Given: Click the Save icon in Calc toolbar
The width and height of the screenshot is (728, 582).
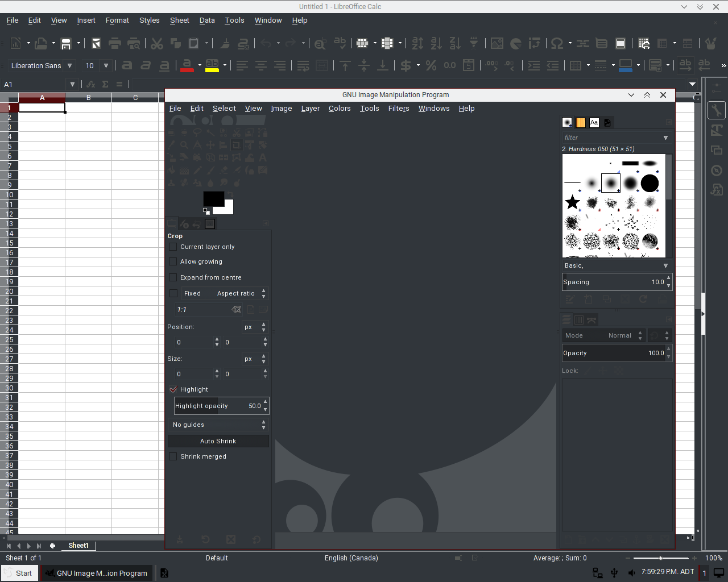Looking at the screenshot, I should pos(66,43).
